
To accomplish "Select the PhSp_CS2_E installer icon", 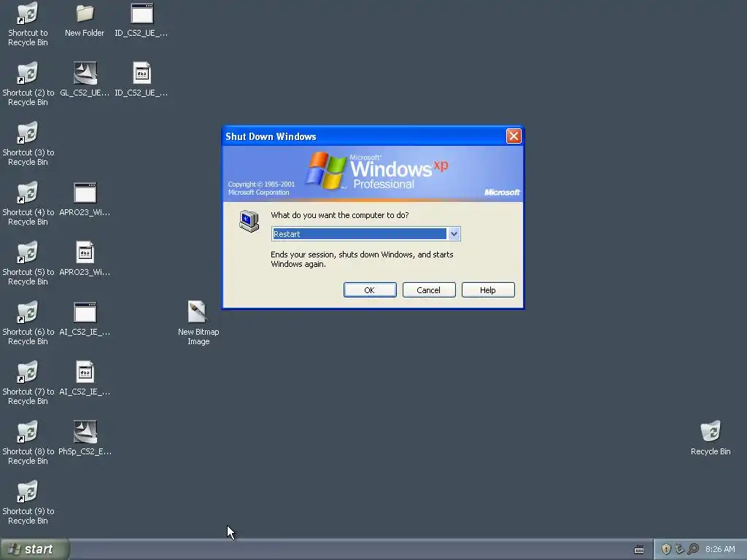I will (x=85, y=438).
